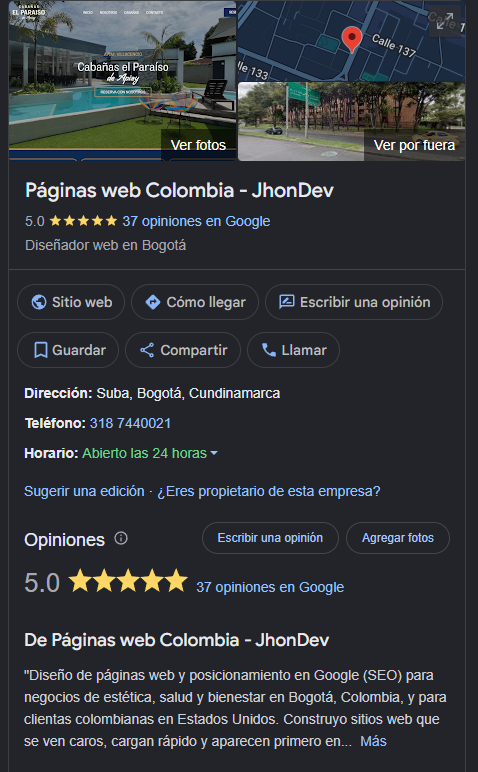Click Sugerir una edición link
This screenshot has height=772, width=478.
(x=84, y=491)
